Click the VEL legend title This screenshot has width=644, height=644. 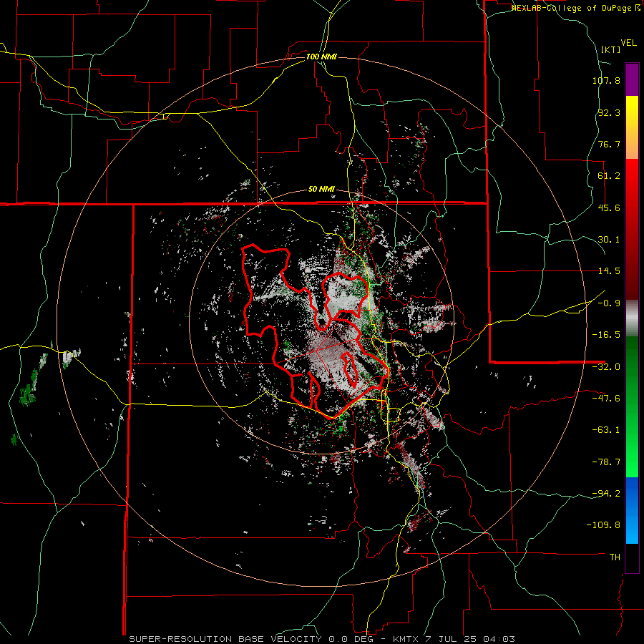pos(628,43)
